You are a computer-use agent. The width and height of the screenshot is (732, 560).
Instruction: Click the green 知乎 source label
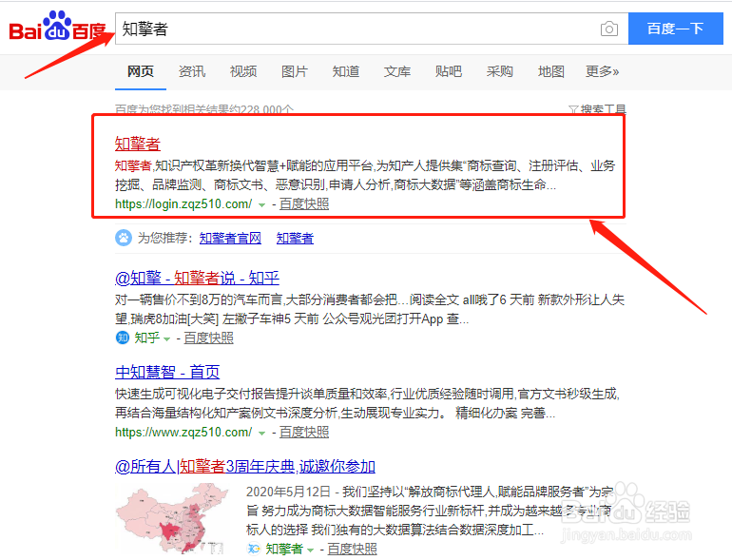(x=147, y=338)
